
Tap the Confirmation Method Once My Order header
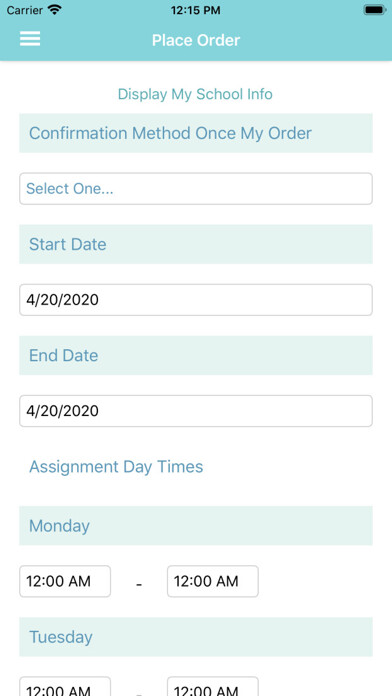(x=196, y=133)
